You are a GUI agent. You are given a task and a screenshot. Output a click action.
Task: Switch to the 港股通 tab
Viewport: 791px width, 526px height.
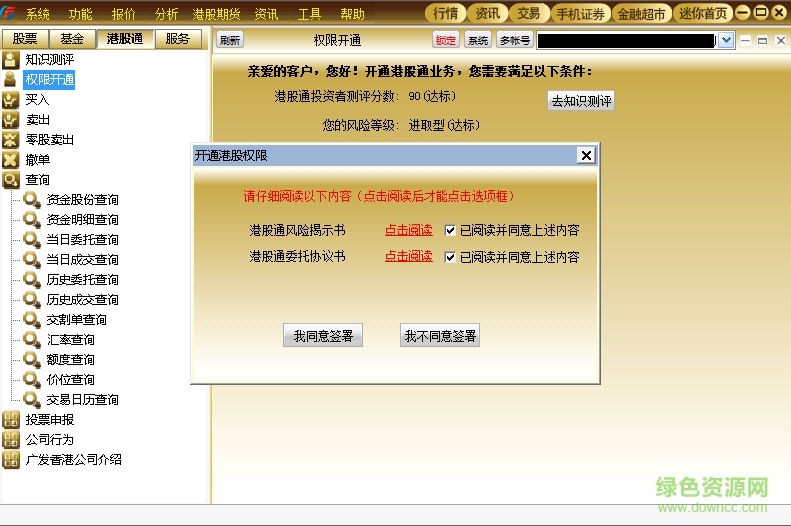click(x=125, y=38)
